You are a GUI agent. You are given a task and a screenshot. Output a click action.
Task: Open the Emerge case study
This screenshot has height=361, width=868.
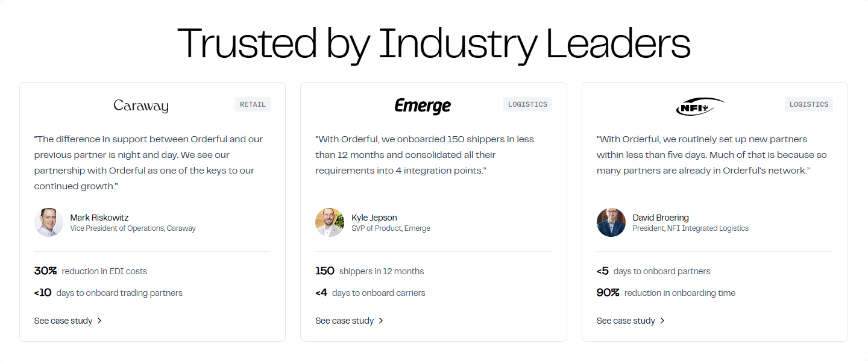[344, 320]
